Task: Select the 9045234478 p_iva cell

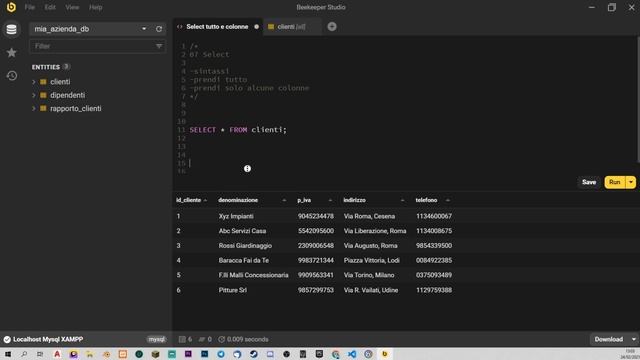Action: (x=316, y=216)
